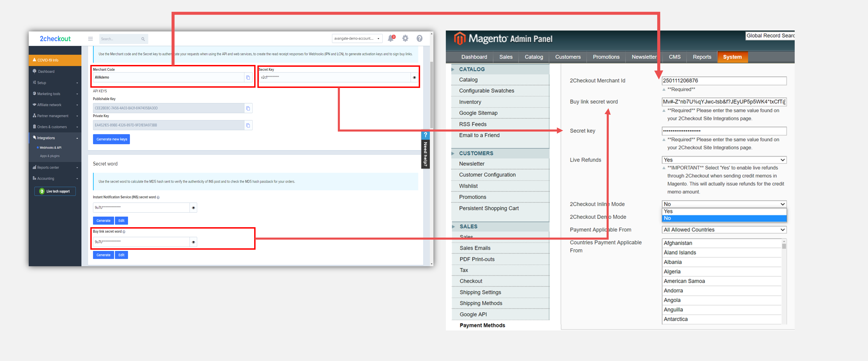The image size is (868, 361).
Task: Click Generate under Buy link secret word
Action: [x=103, y=255]
